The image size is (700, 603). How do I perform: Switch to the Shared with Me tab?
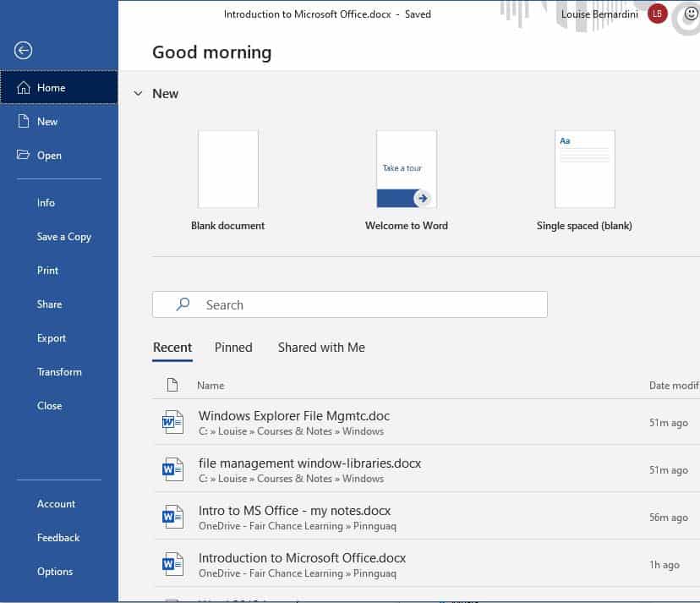tap(321, 348)
